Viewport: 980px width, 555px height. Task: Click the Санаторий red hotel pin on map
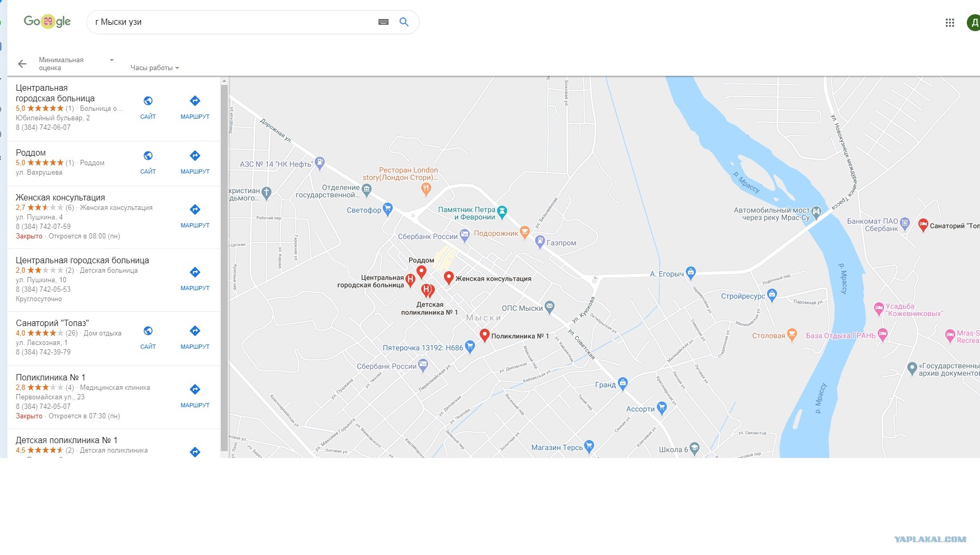click(x=923, y=225)
